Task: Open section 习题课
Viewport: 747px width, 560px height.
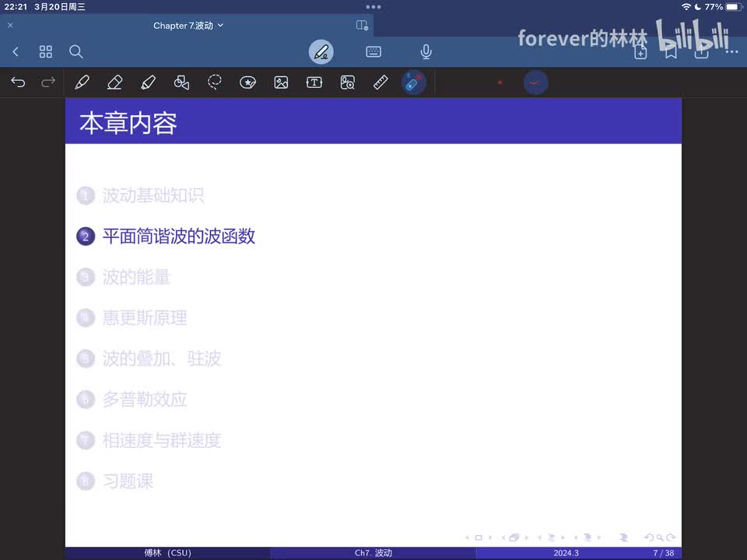Action: [x=128, y=481]
